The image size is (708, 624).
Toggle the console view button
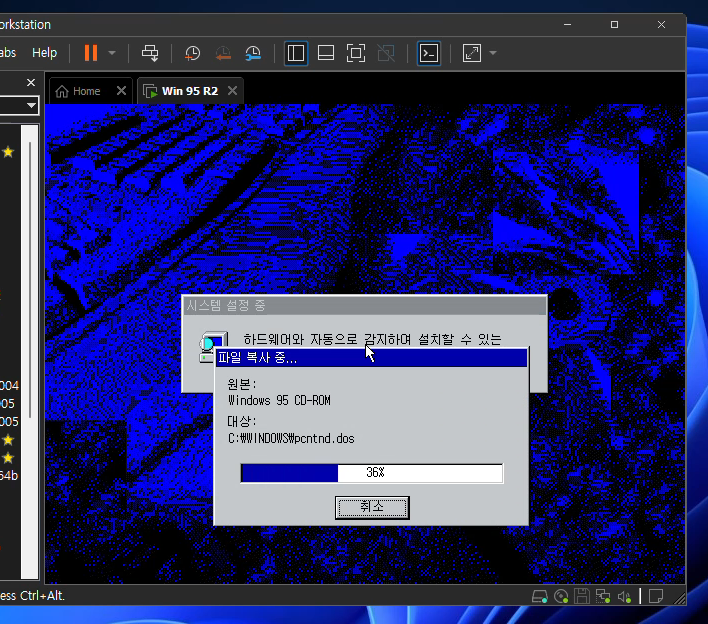tap(429, 53)
